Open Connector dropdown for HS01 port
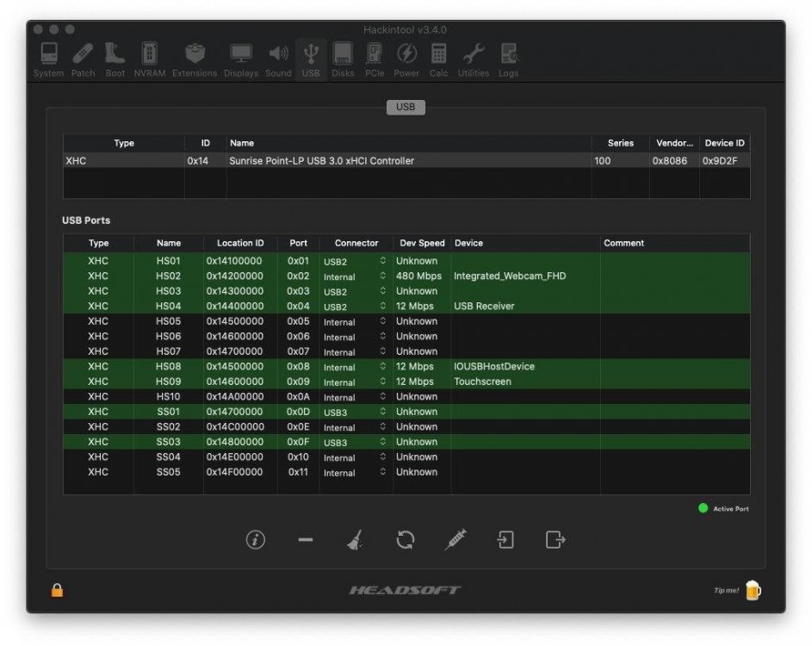The image size is (812, 646). pos(382,261)
